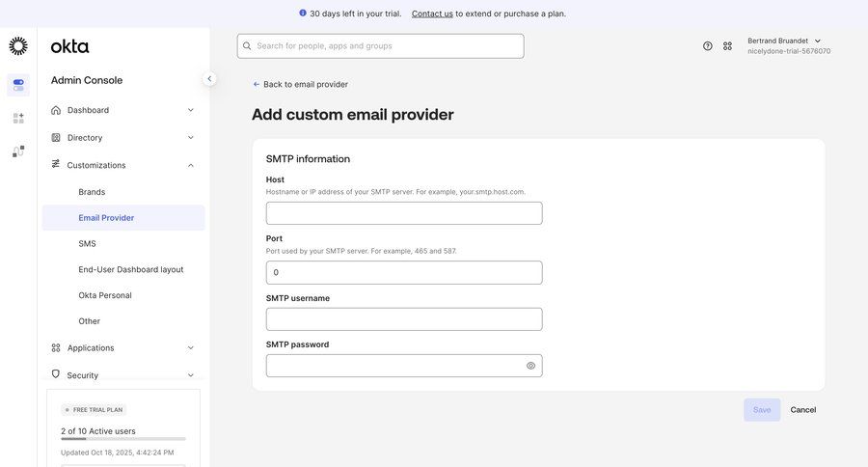
Task: Click the Okta logo icon in left rail
Action: [18, 46]
